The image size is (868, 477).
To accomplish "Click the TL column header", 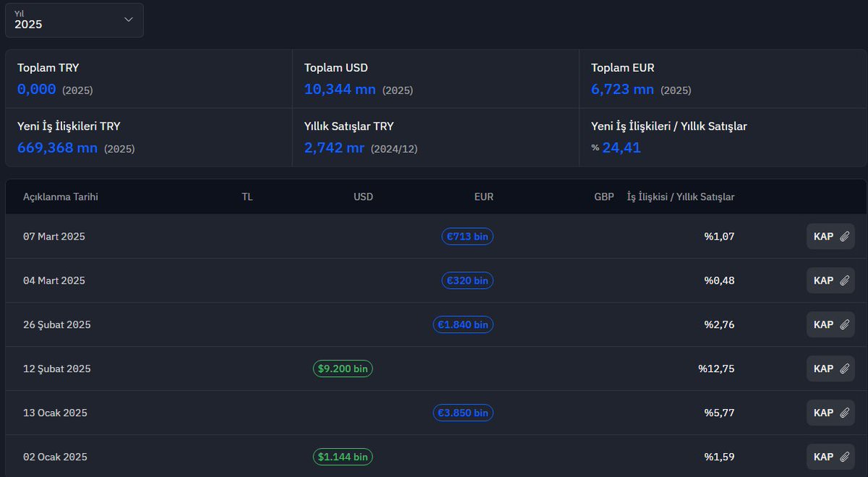I will click(x=247, y=197).
